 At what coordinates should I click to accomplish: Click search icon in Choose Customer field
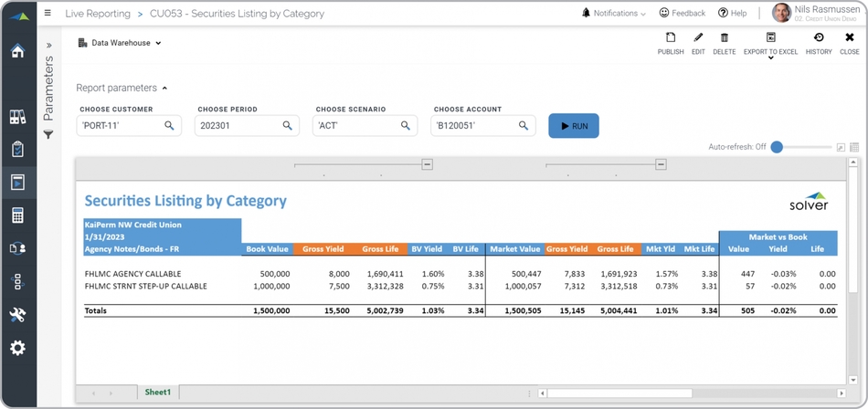[x=169, y=126]
